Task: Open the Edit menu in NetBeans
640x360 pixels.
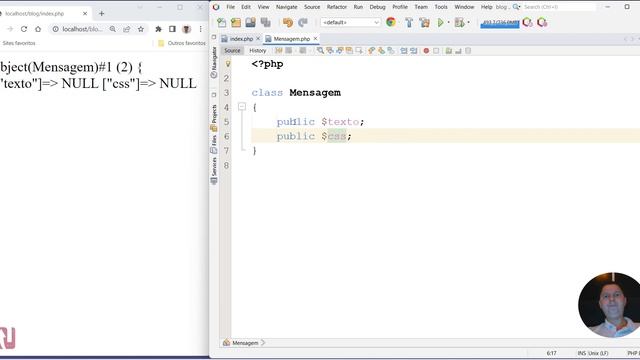Action: click(x=246, y=7)
